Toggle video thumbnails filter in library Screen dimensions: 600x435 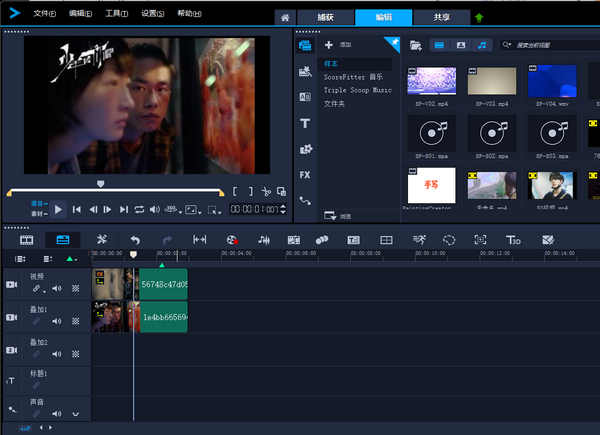pyautogui.click(x=438, y=45)
